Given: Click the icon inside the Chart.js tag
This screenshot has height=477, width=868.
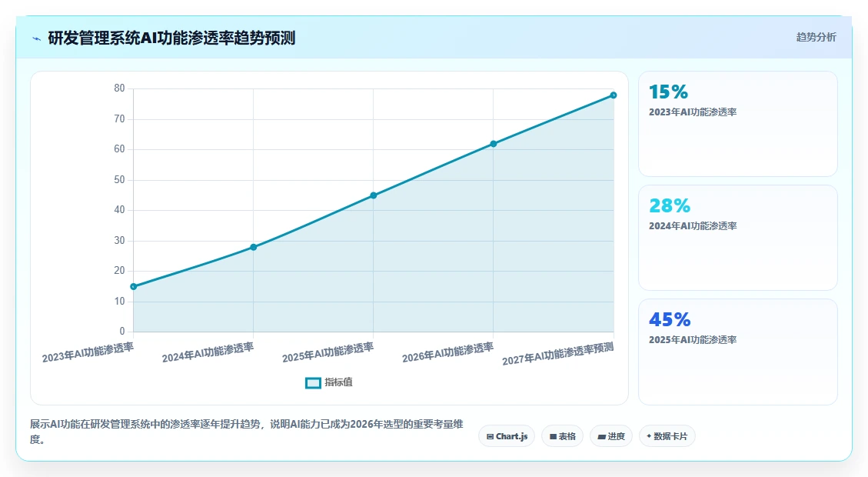Looking at the screenshot, I should click(x=490, y=436).
